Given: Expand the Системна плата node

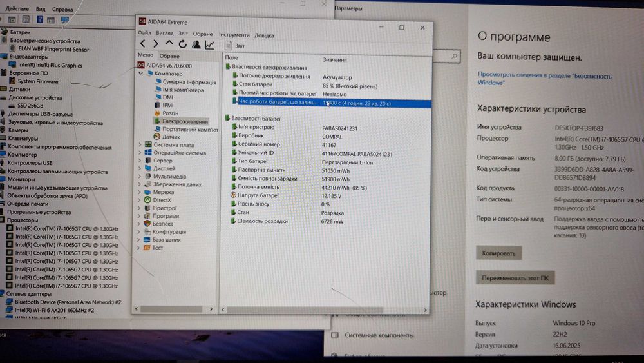Looking at the screenshot, I should tap(140, 144).
